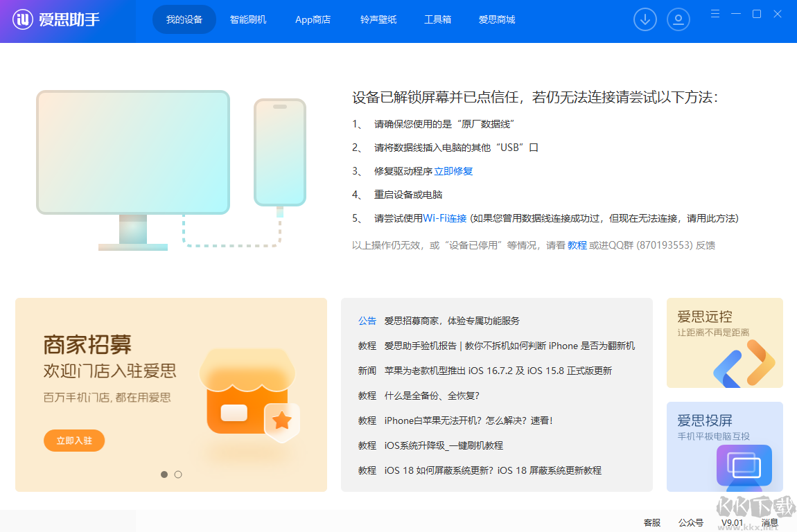Image resolution: width=797 pixels, height=532 pixels.
Task: Open the download manager arrow icon
Action: 645,20
